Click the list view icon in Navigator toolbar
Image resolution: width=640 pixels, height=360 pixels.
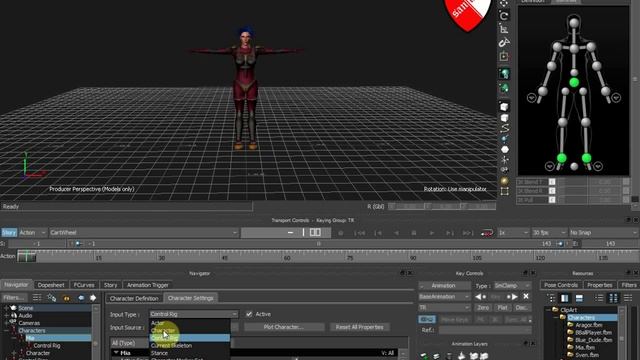pyautogui.click(x=37, y=298)
